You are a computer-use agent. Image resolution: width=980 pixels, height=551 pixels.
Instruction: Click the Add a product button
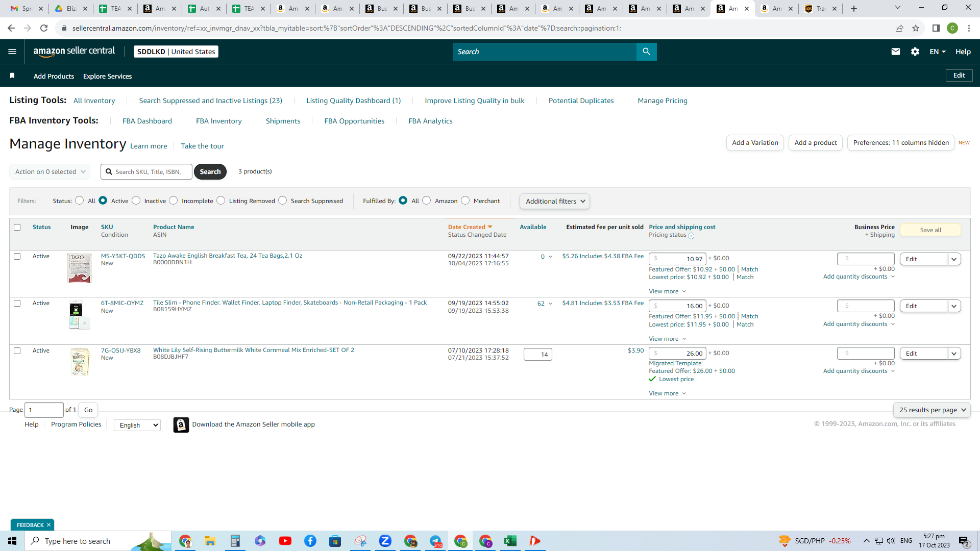click(816, 143)
